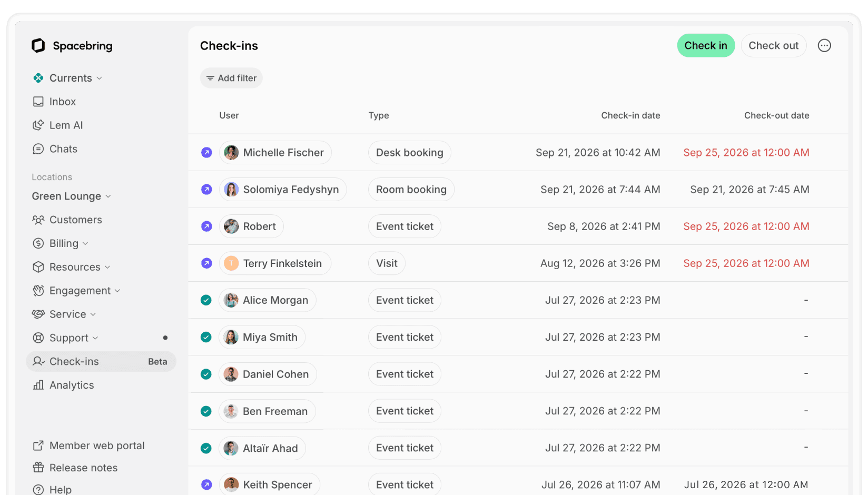Viewport: 868px width, 495px height.
Task: Open the Chats bubble icon
Action: coord(38,149)
